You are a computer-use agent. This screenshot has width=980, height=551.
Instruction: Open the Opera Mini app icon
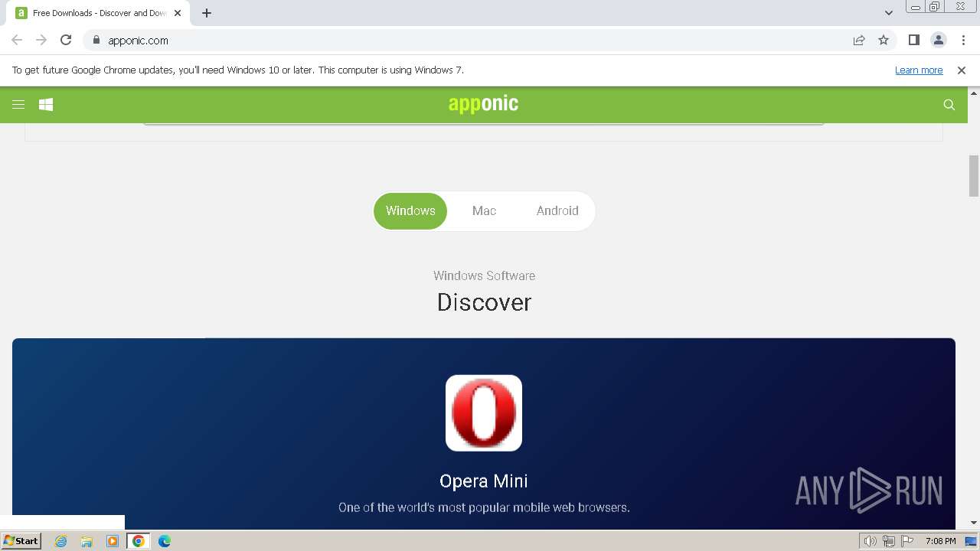(x=484, y=413)
